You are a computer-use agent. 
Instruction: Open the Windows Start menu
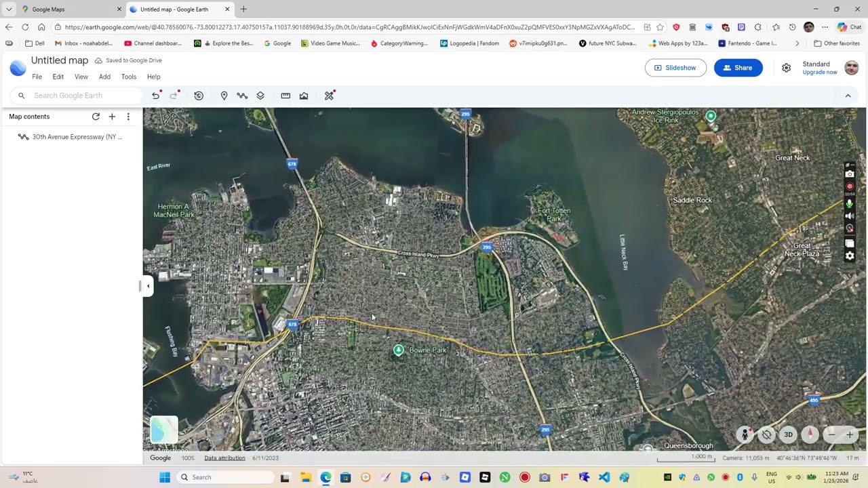point(165,477)
